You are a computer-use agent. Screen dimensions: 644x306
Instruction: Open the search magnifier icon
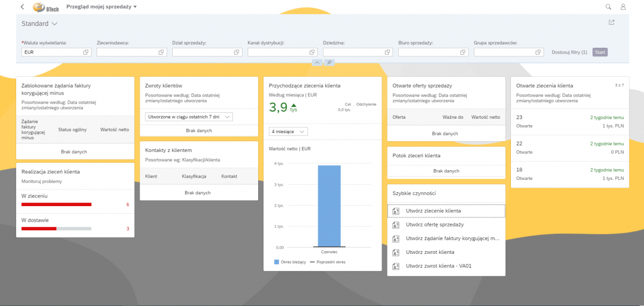pos(608,7)
